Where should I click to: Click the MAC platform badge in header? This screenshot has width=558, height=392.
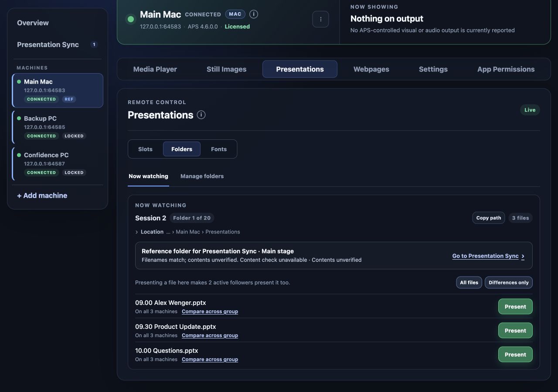coord(235,14)
